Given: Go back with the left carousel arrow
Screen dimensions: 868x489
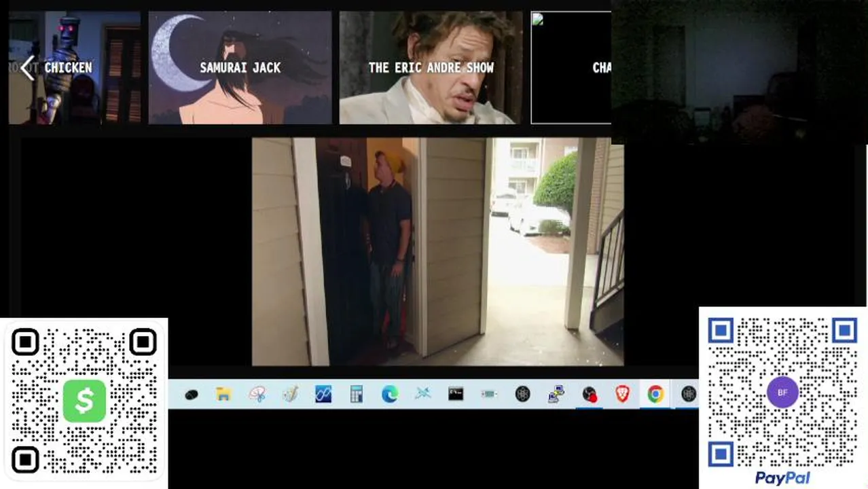Looking at the screenshot, I should [27, 68].
